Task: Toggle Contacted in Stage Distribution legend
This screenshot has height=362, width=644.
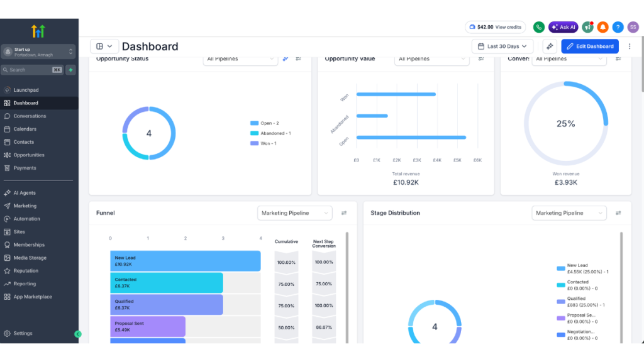Action: pos(560,285)
